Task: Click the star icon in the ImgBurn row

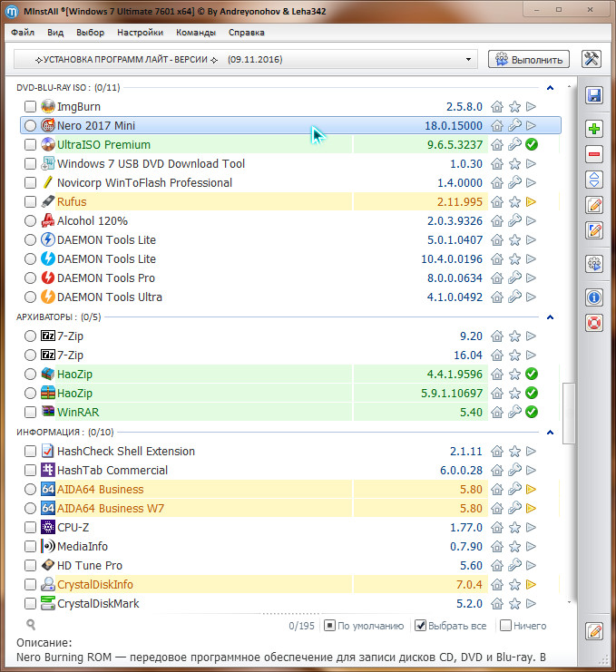Action: pos(514,106)
